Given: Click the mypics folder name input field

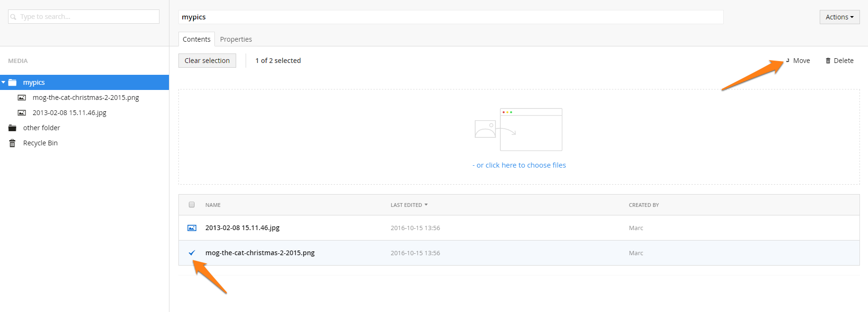Looking at the screenshot, I should 451,17.
